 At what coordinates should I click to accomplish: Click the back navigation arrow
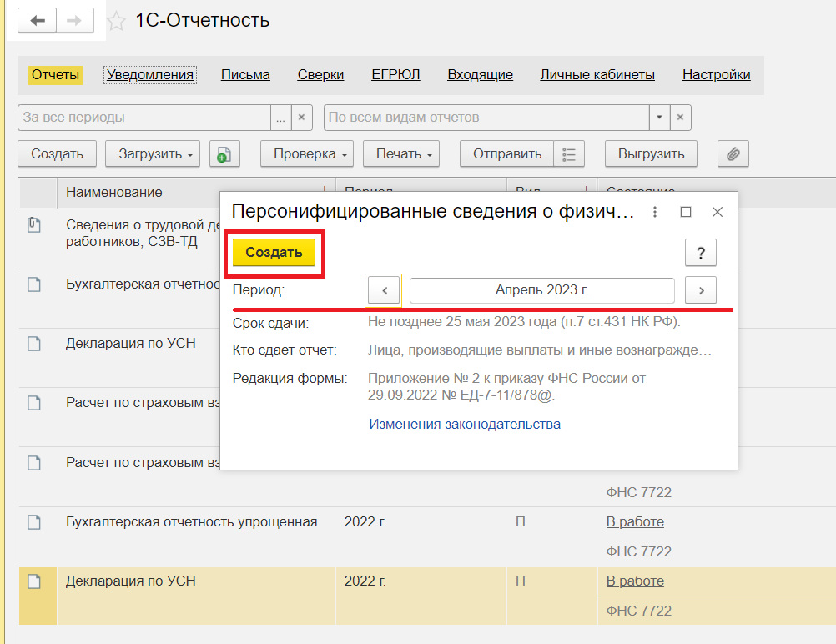37,20
